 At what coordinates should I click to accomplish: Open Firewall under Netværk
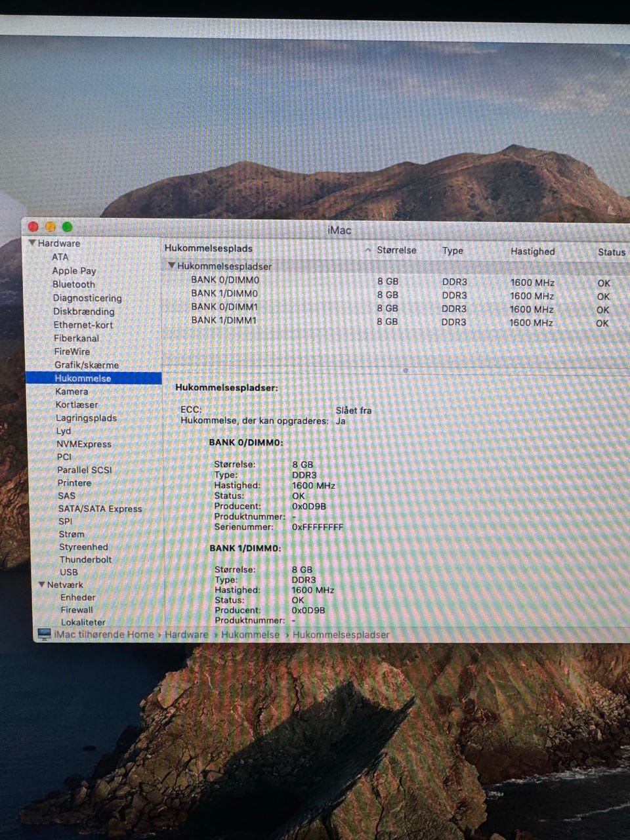[77, 610]
